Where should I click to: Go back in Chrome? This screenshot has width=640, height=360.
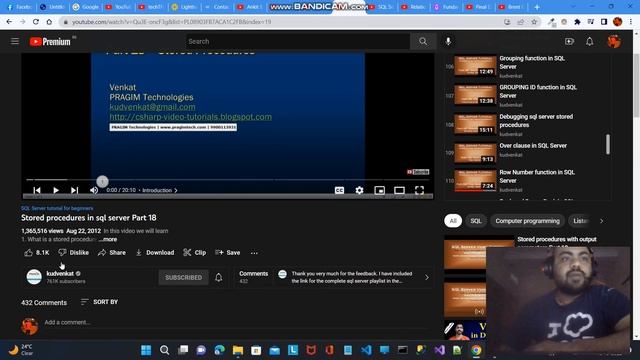9,22
